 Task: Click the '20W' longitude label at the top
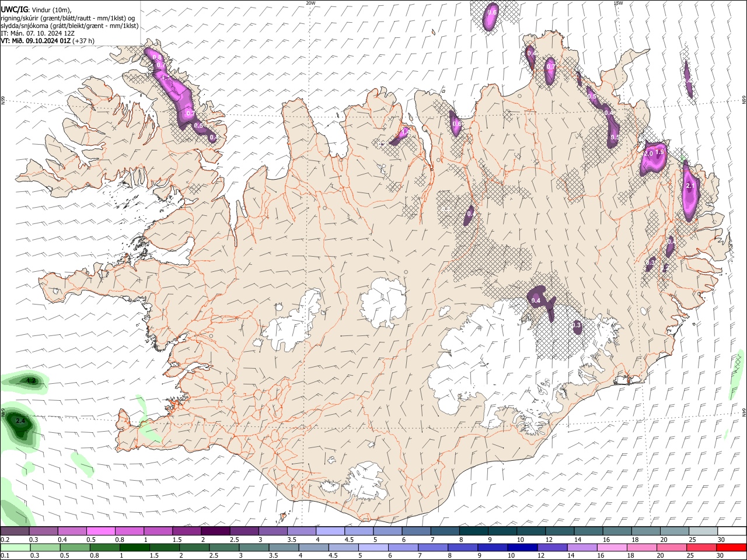(310, 3)
